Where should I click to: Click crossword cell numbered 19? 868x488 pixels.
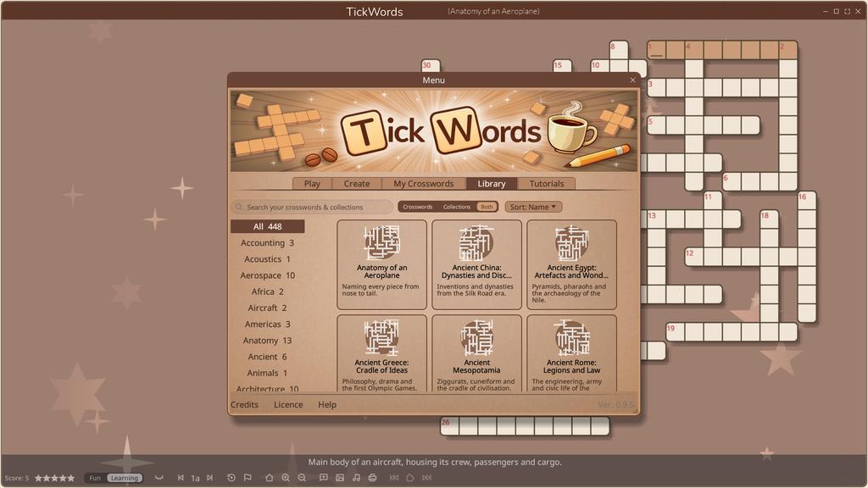coord(676,332)
